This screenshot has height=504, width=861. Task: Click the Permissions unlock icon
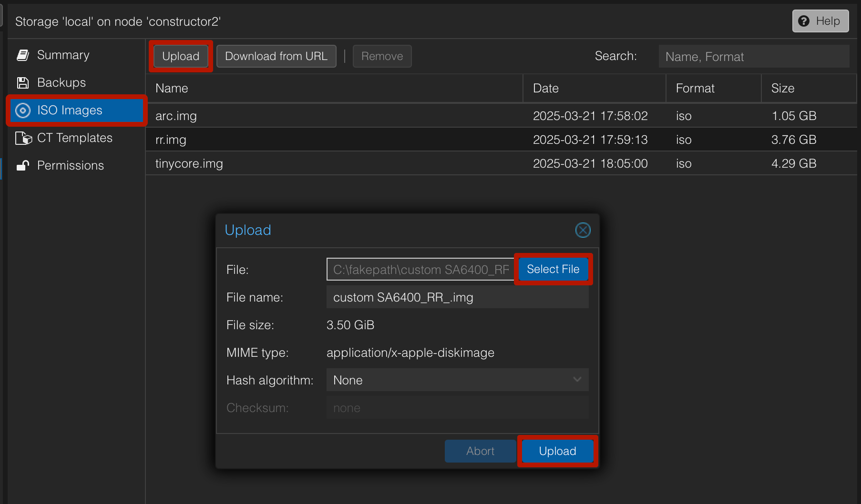[x=23, y=166]
